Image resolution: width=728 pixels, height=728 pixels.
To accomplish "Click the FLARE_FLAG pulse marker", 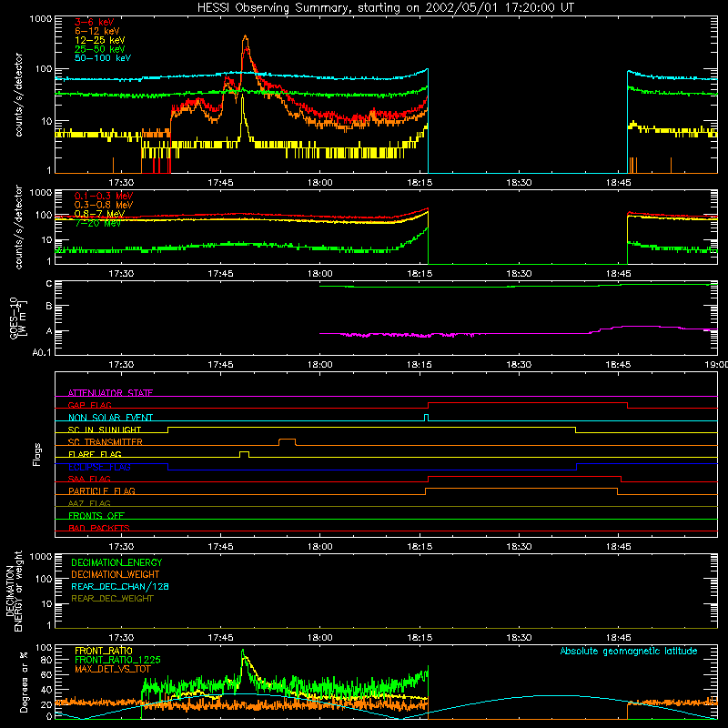I will pyautogui.click(x=244, y=454).
